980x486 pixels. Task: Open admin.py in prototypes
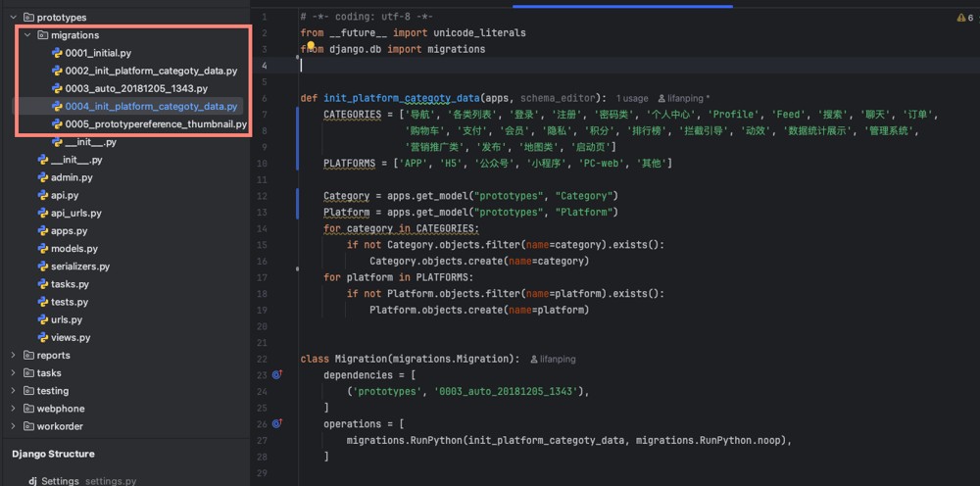[x=72, y=178]
